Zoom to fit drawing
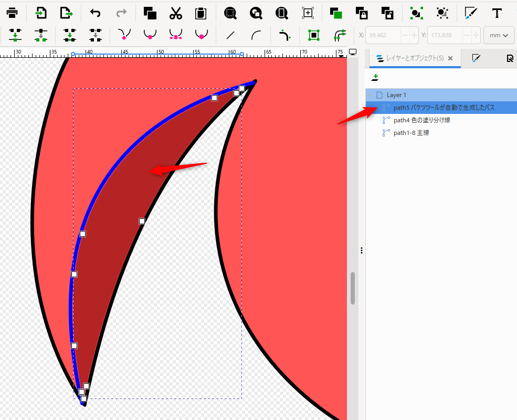This screenshot has width=517, height=420. coord(256,13)
